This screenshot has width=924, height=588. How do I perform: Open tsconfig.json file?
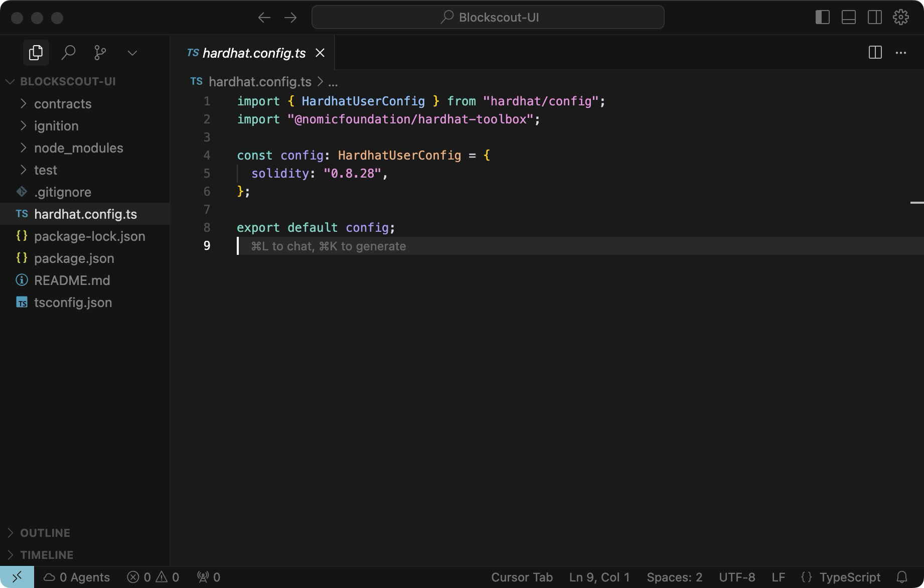(85, 303)
